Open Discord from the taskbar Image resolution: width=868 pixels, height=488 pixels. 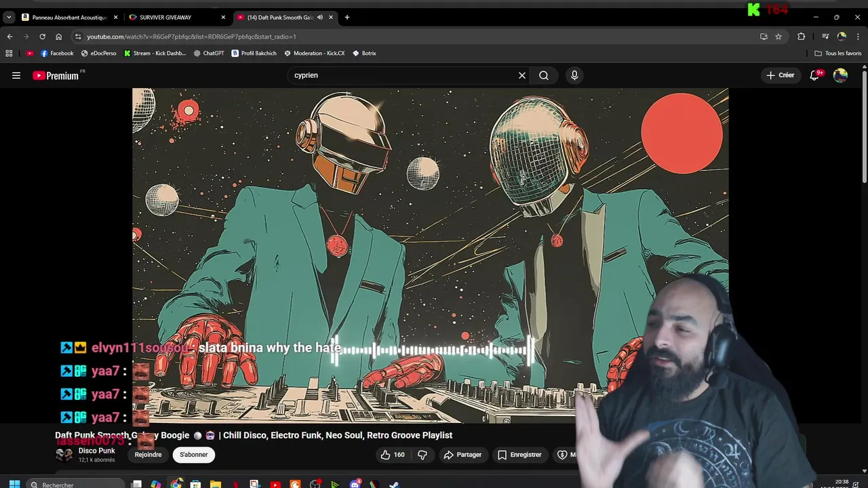355,484
